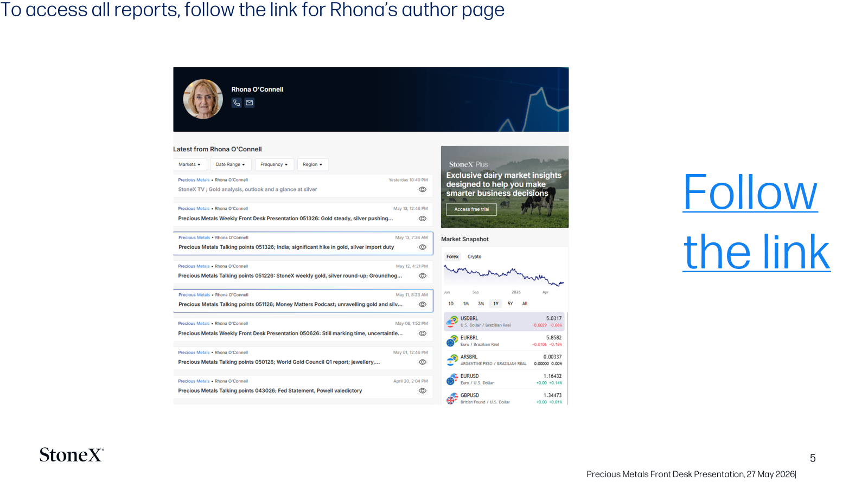Viewport: 868px width, 488px height.
Task: Select the 1M chart range
Action: 465,304
